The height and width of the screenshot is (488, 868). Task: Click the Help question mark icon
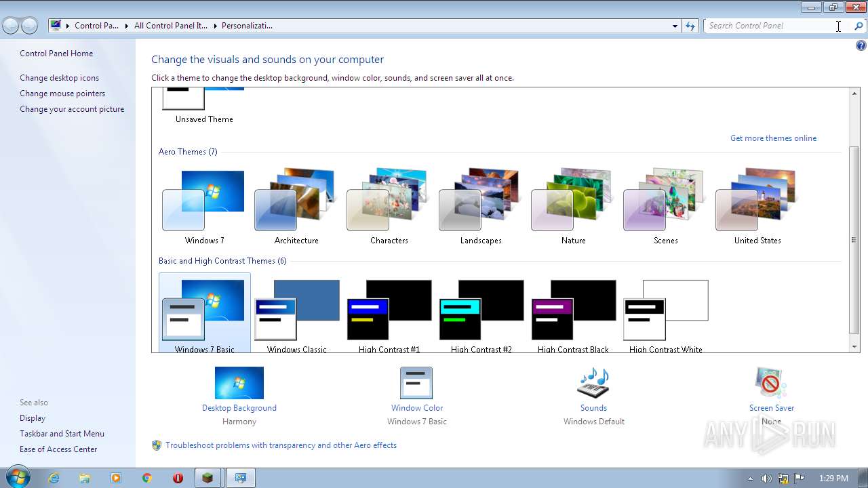point(861,46)
